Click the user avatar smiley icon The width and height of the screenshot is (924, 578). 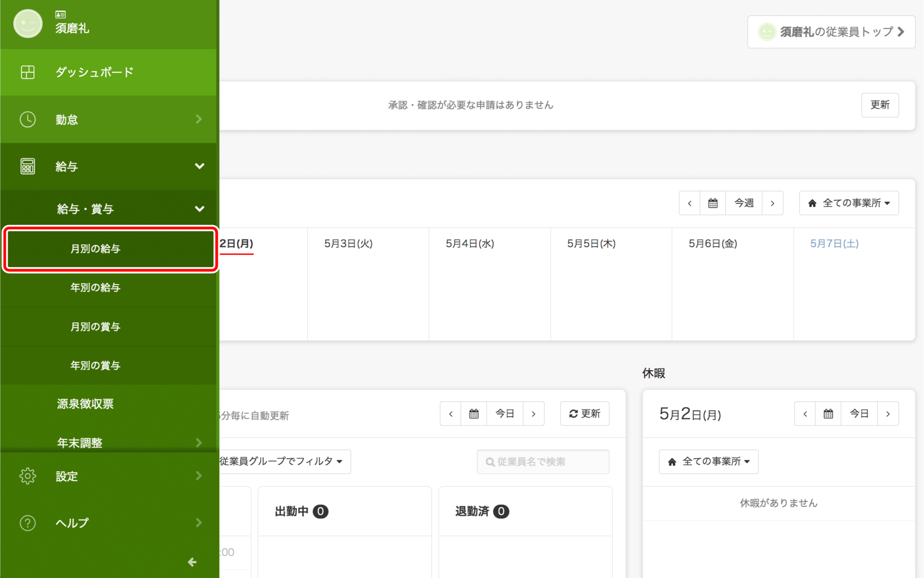(x=28, y=23)
